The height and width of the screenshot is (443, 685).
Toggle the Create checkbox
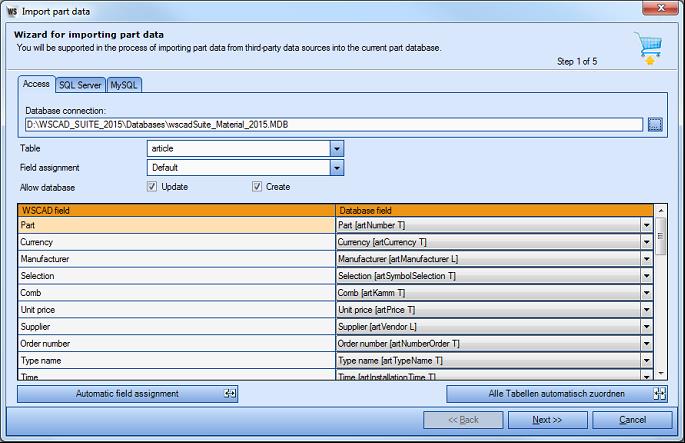click(257, 187)
